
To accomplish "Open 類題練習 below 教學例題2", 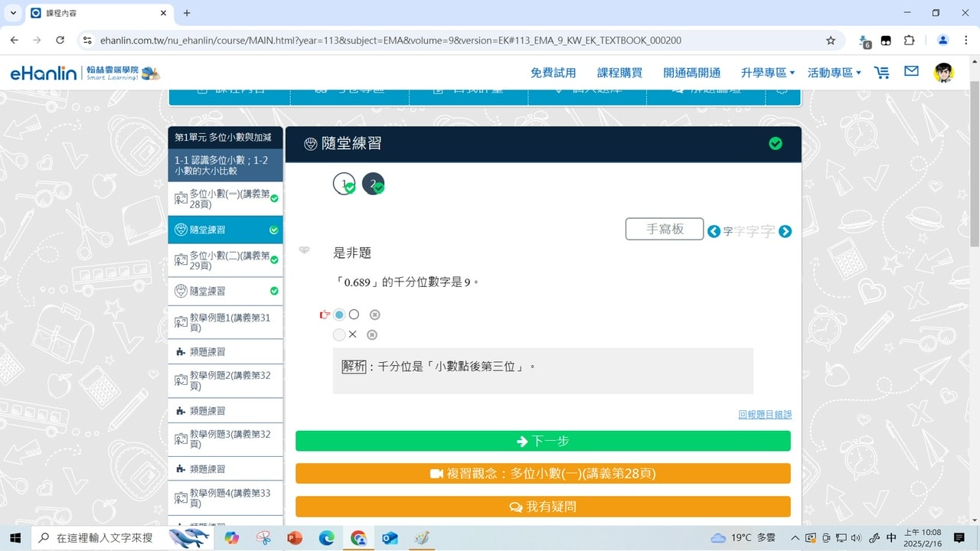I will click(x=225, y=411).
